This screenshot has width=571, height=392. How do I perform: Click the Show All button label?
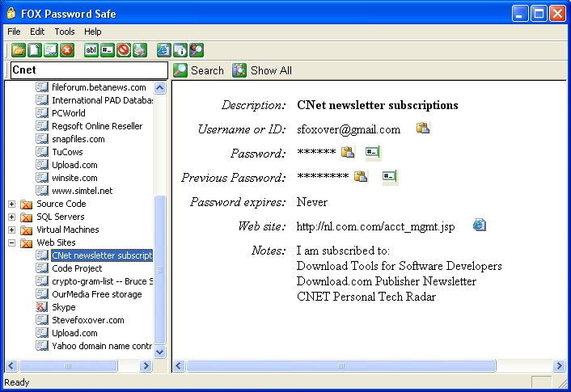coord(271,70)
